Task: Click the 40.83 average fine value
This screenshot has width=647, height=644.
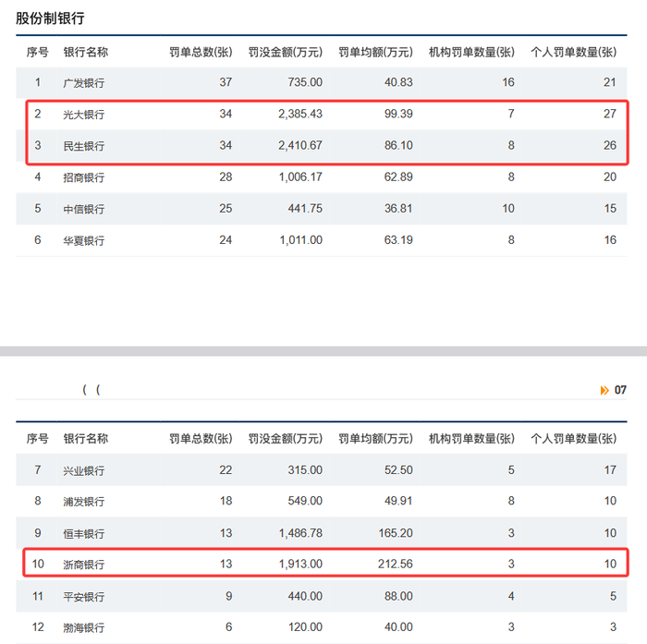Action: pyautogui.click(x=398, y=82)
